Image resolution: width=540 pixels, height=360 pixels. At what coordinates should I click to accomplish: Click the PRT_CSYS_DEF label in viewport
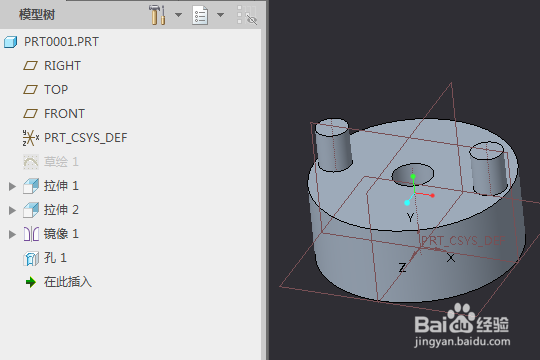click(463, 240)
